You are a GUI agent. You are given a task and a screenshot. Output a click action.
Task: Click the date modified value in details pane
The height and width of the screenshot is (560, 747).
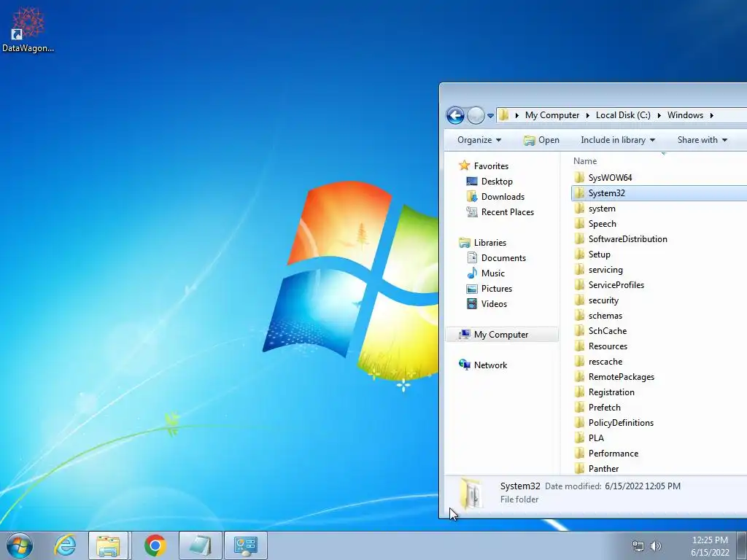(643, 486)
